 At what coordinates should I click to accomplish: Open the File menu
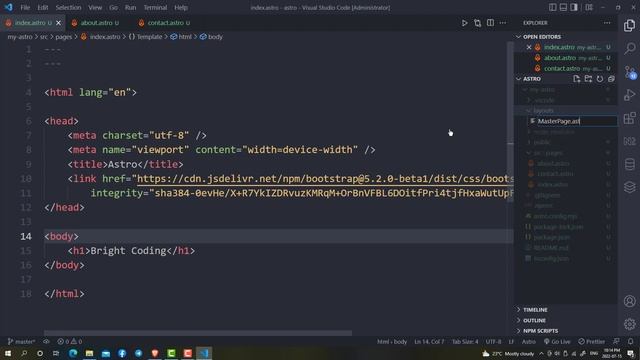point(25,7)
